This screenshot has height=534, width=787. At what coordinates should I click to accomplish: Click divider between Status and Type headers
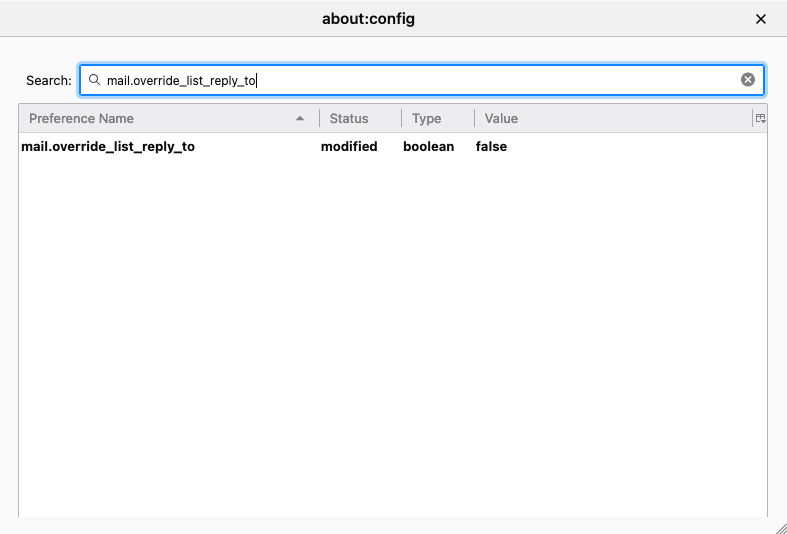(x=402, y=118)
